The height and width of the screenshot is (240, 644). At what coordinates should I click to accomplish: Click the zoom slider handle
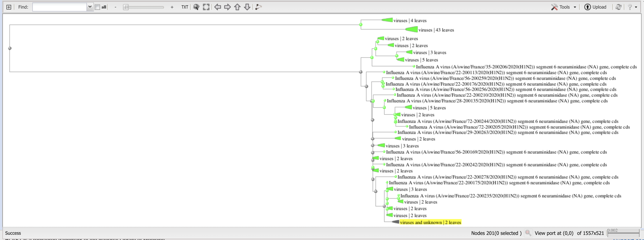pos(126,7)
